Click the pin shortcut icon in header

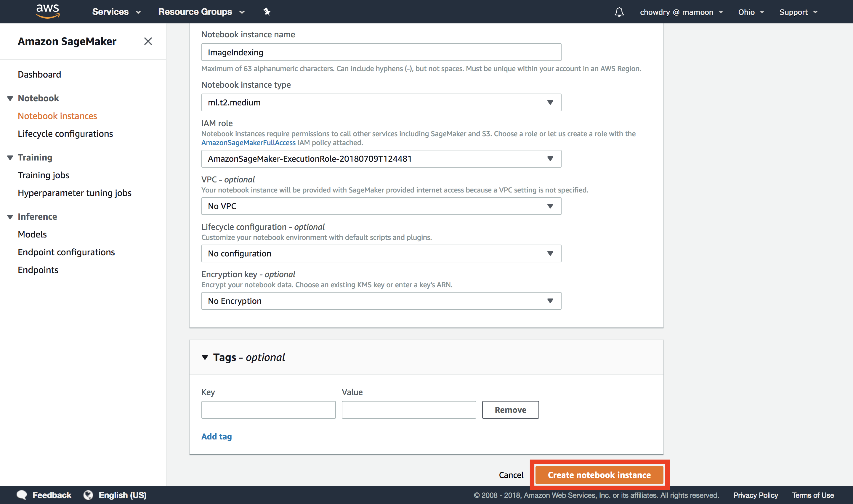[267, 12]
